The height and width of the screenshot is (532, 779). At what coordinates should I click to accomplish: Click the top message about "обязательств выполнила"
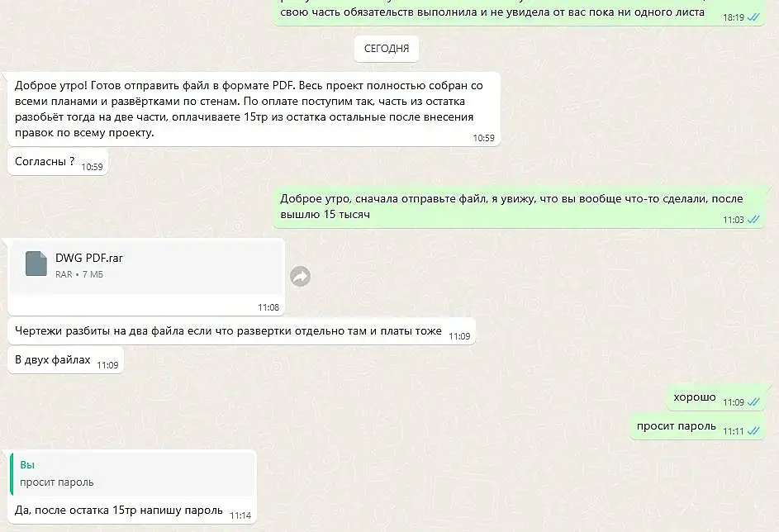pos(519,12)
